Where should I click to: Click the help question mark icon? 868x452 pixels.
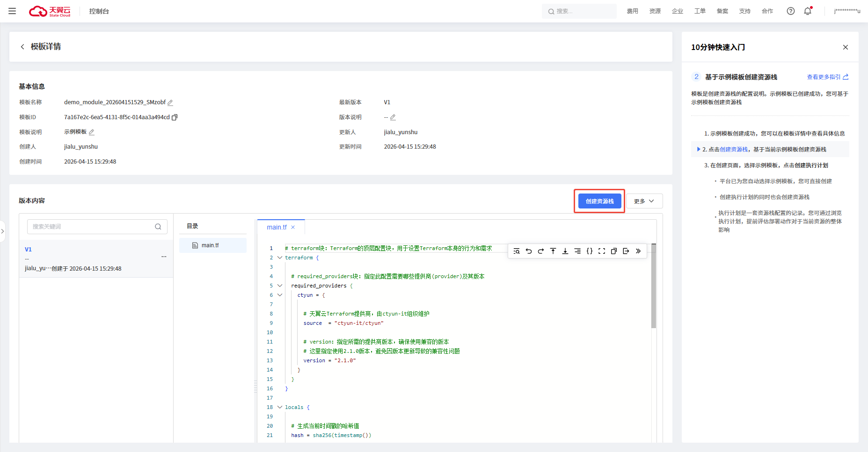click(x=791, y=11)
